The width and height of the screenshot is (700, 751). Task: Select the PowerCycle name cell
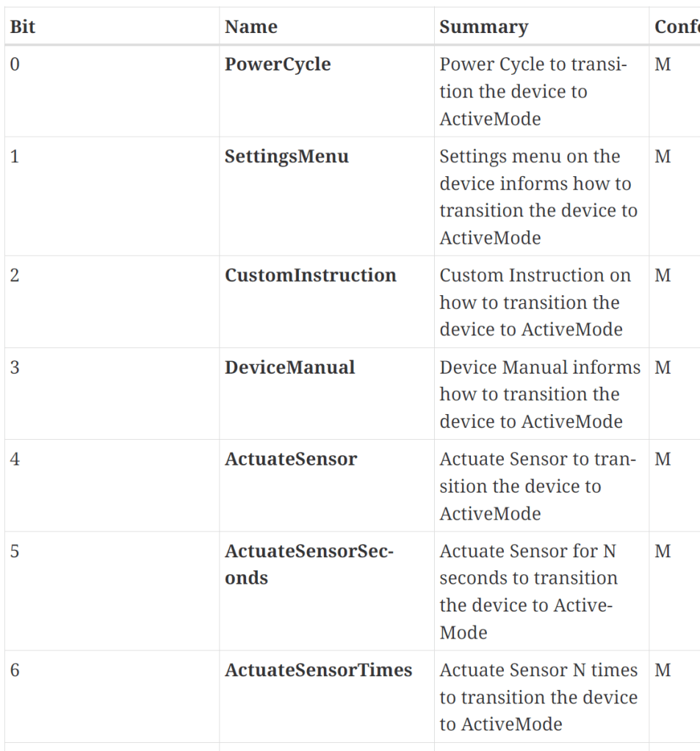click(278, 64)
